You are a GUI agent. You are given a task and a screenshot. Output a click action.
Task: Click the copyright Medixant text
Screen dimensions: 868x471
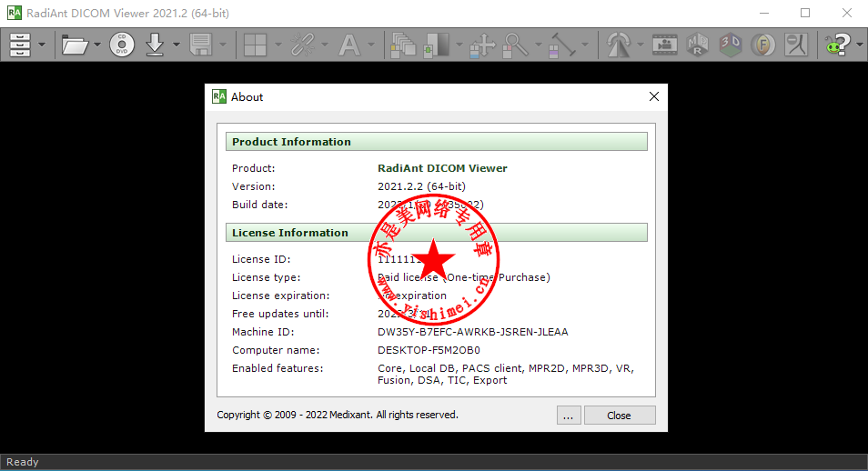(338, 415)
